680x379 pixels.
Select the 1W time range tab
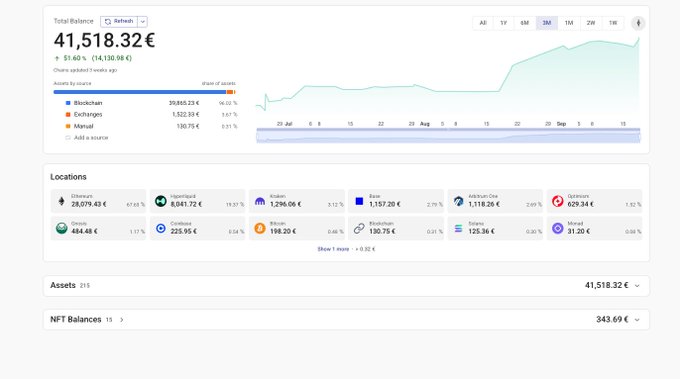[613, 23]
